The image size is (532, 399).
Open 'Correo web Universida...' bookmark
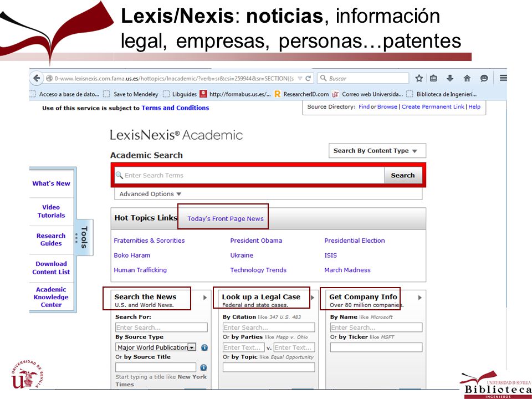(x=367, y=94)
